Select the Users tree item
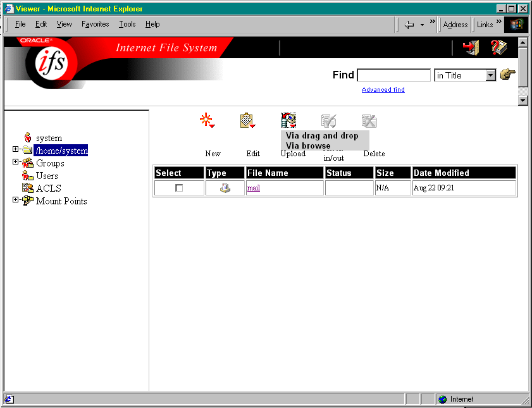Image resolution: width=532 pixels, height=408 pixels. 47,176
